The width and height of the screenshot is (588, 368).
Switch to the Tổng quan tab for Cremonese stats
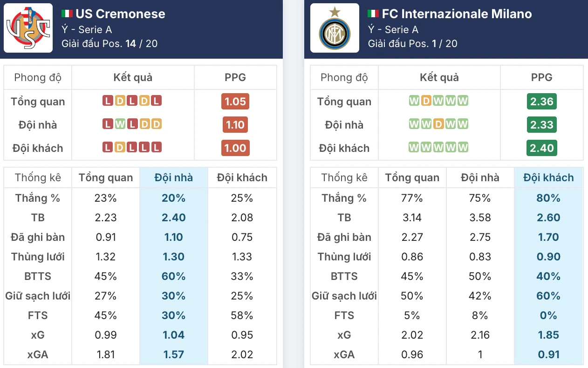pyautogui.click(x=106, y=177)
